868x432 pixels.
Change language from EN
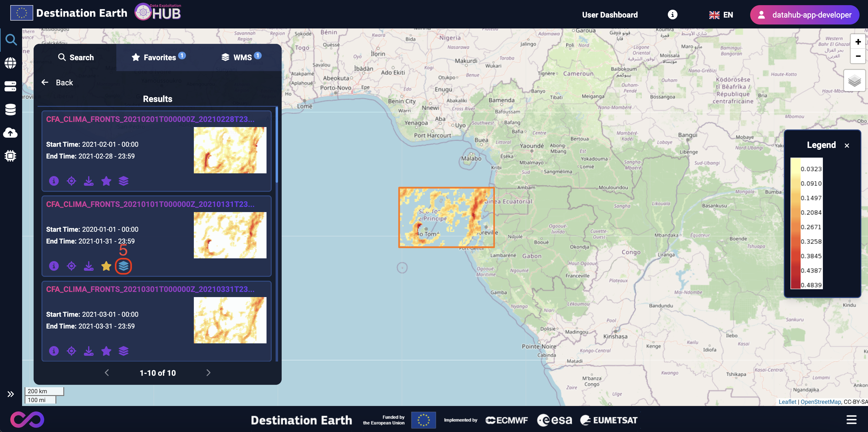tap(721, 15)
